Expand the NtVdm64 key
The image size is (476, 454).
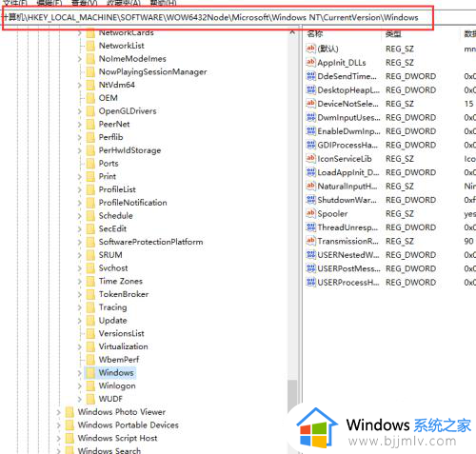pyautogui.click(x=79, y=85)
